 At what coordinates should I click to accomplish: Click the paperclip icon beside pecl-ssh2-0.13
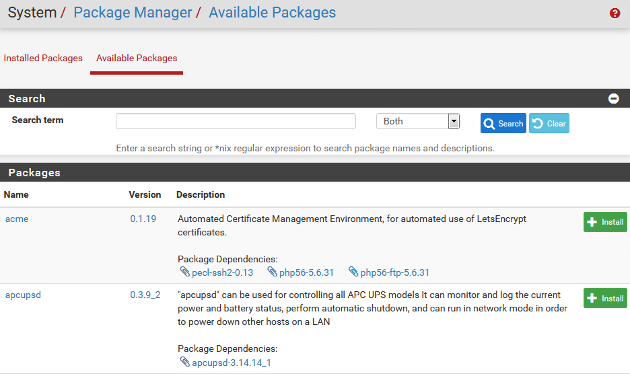184,272
